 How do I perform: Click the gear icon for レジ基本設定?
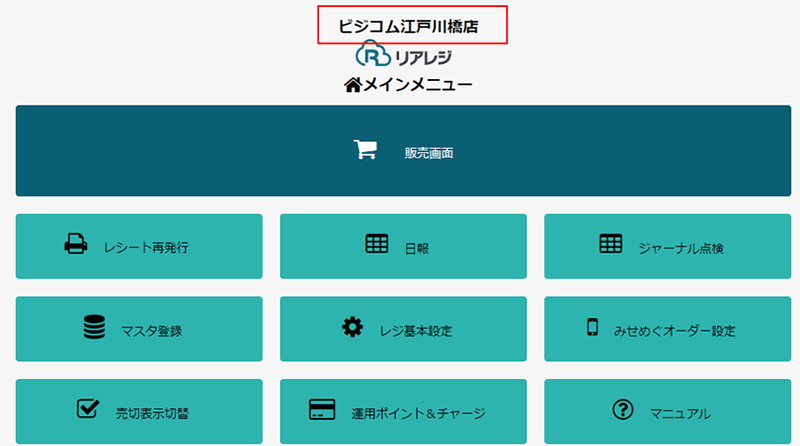coord(352,327)
